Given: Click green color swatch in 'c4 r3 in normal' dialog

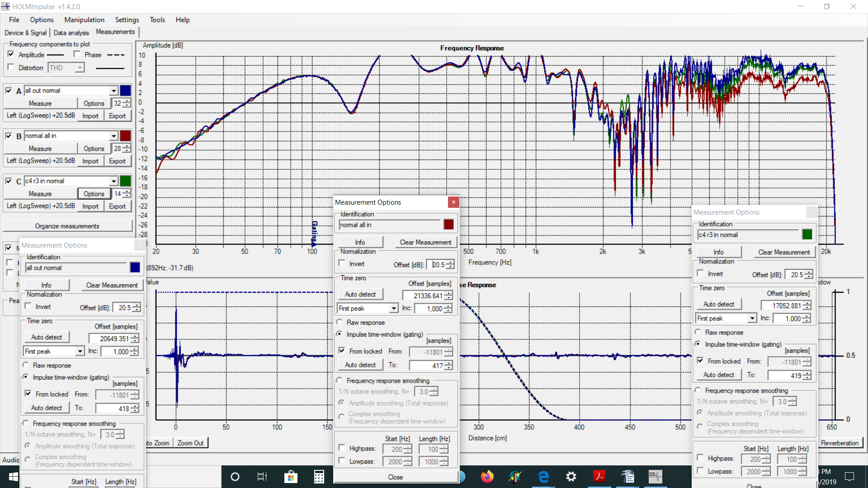Looking at the screenshot, I should (x=807, y=235).
